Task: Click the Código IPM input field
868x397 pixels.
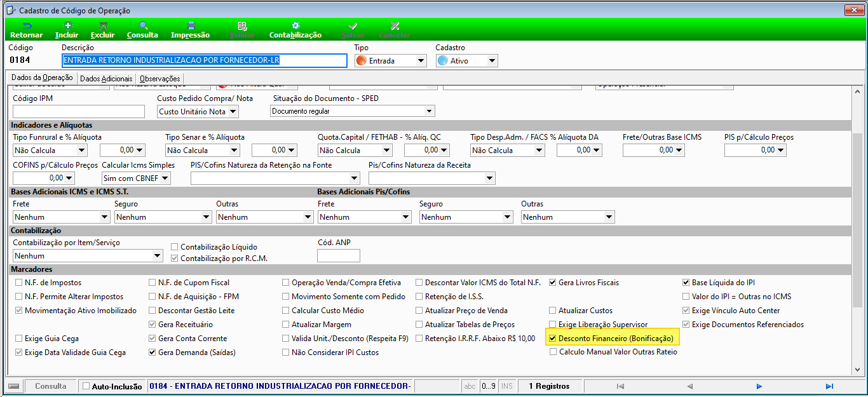Action: click(x=79, y=112)
